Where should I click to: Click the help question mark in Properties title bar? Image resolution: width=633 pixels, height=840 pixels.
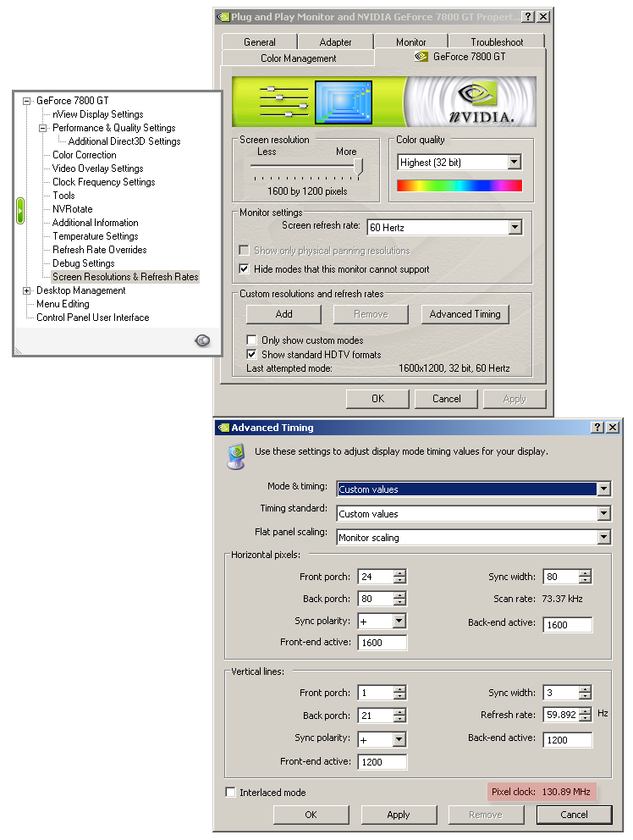click(x=528, y=17)
